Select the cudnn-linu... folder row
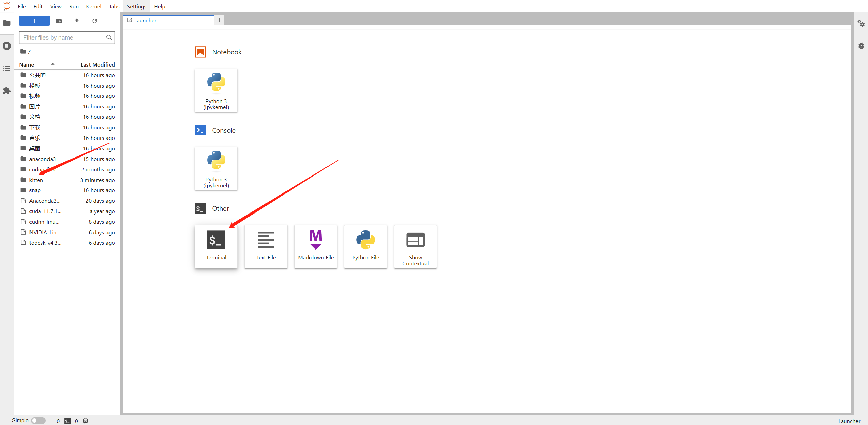This screenshot has width=868, height=425. tap(67, 169)
